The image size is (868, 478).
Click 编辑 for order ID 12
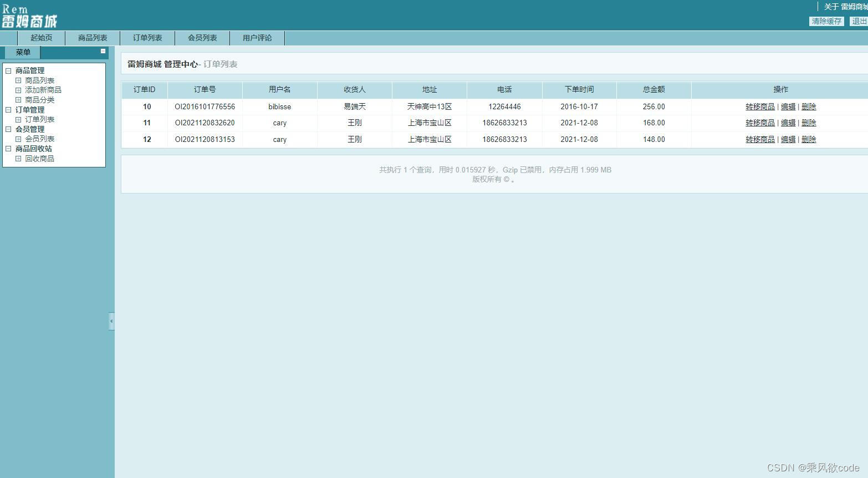tap(788, 139)
